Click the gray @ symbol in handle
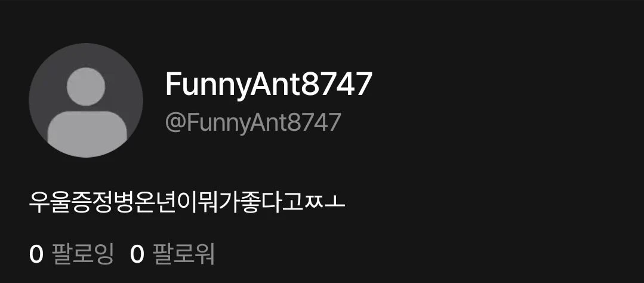 175,124
